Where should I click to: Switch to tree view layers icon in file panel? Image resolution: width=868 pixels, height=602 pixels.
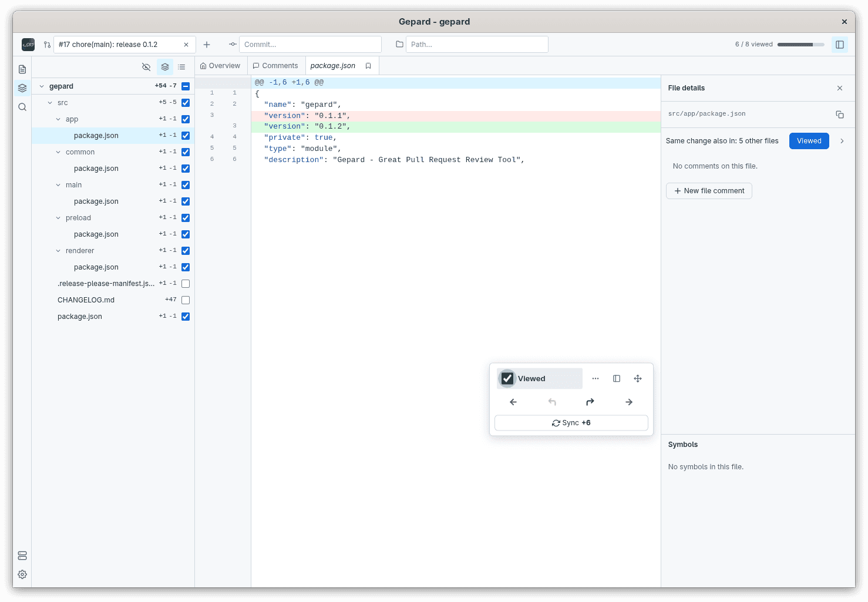click(x=165, y=67)
